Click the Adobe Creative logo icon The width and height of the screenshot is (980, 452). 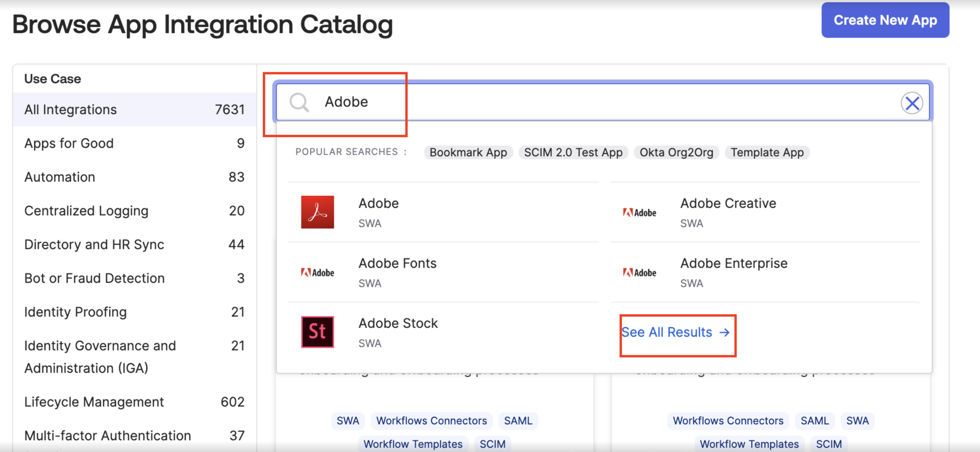[640, 213]
